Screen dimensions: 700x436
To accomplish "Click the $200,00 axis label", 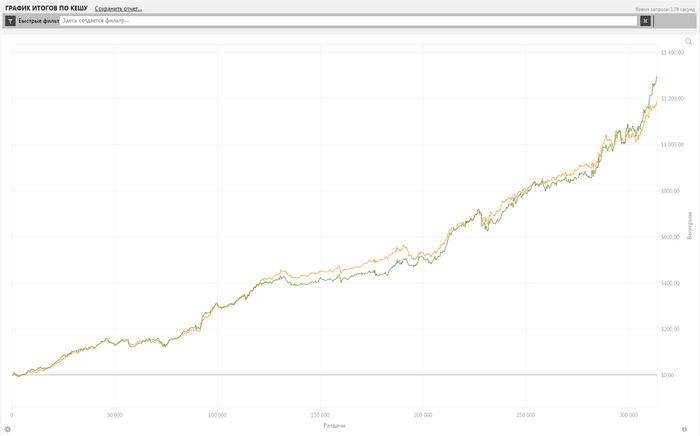I will coord(671,329).
